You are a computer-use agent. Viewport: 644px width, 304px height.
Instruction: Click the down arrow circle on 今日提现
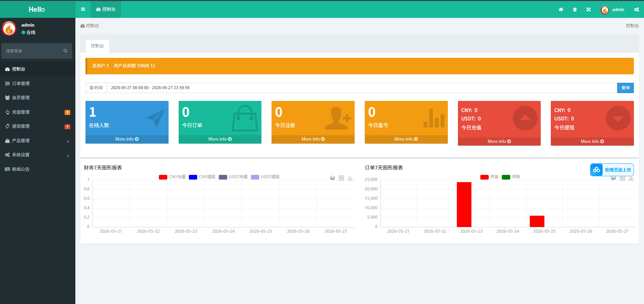(x=618, y=118)
